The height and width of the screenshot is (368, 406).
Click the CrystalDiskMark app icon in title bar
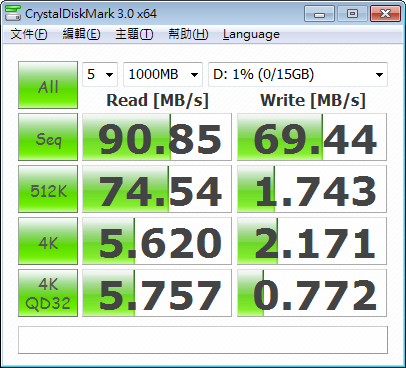pos(13,13)
